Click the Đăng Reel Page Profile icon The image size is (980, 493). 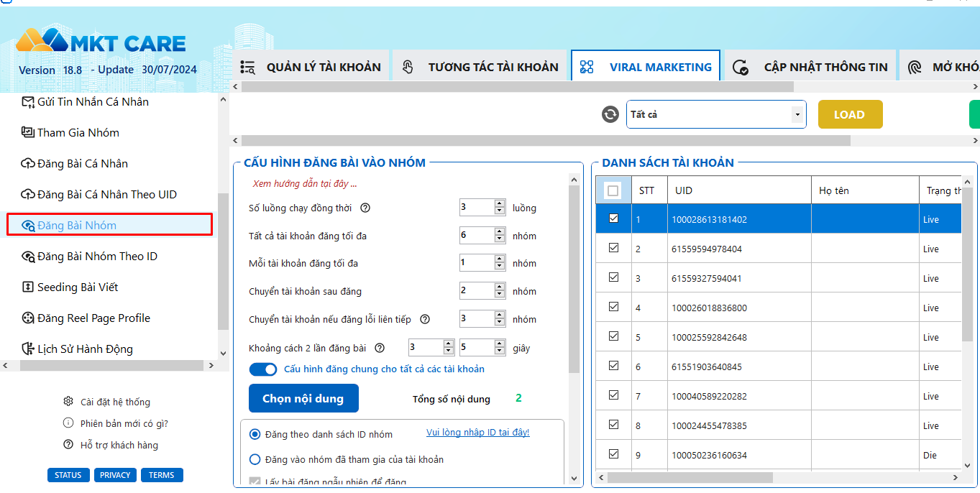pos(28,318)
